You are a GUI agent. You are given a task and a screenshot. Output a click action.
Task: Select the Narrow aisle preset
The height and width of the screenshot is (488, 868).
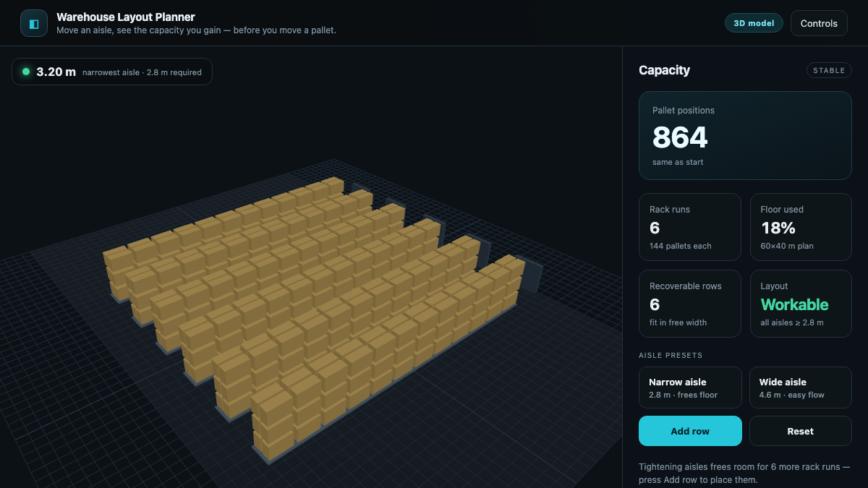(690, 388)
